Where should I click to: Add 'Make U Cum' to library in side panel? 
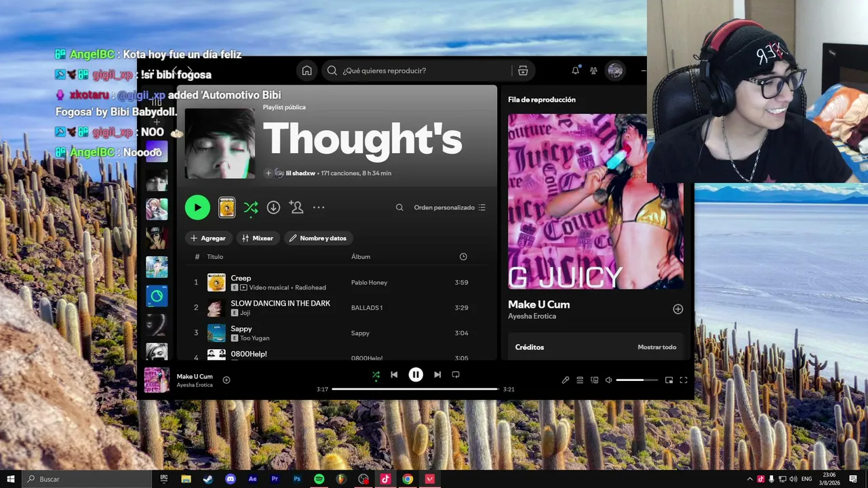tap(677, 309)
